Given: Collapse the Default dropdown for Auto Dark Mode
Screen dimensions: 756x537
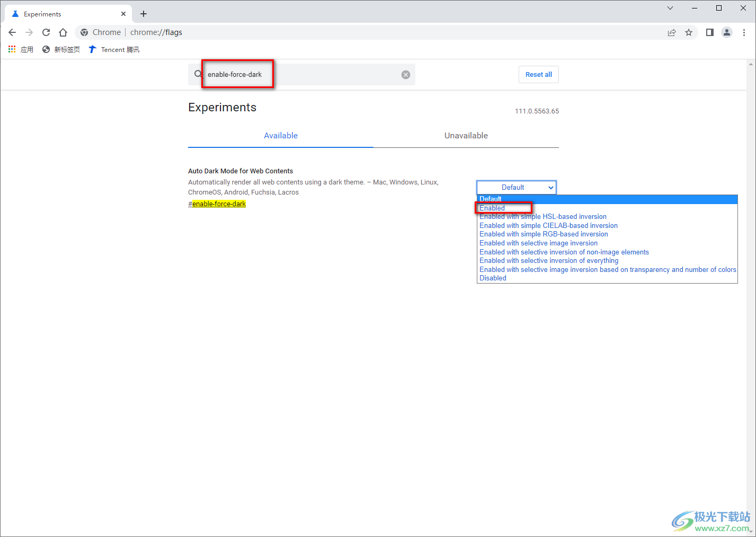Looking at the screenshot, I should 517,187.
